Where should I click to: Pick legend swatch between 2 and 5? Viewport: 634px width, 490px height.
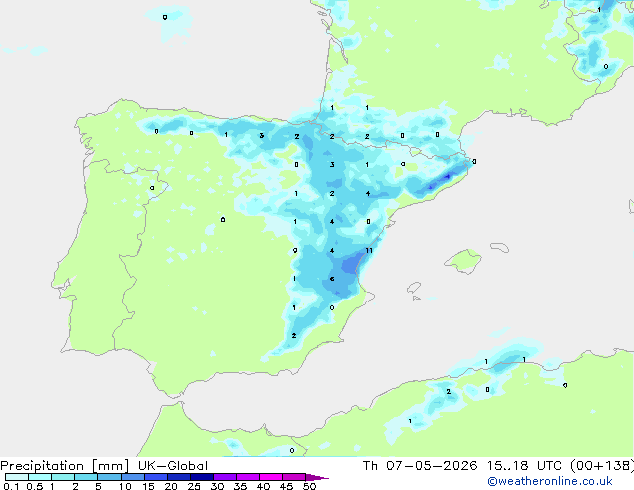pos(86,477)
